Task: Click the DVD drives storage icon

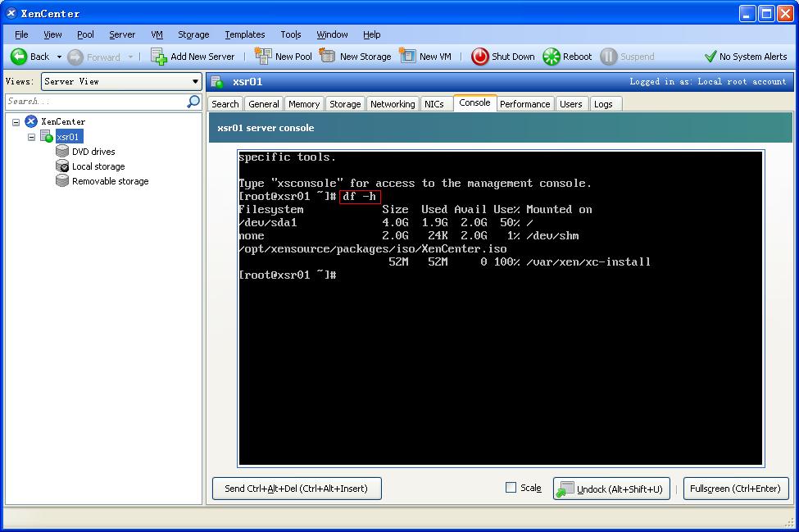Action: coord(62,152)
